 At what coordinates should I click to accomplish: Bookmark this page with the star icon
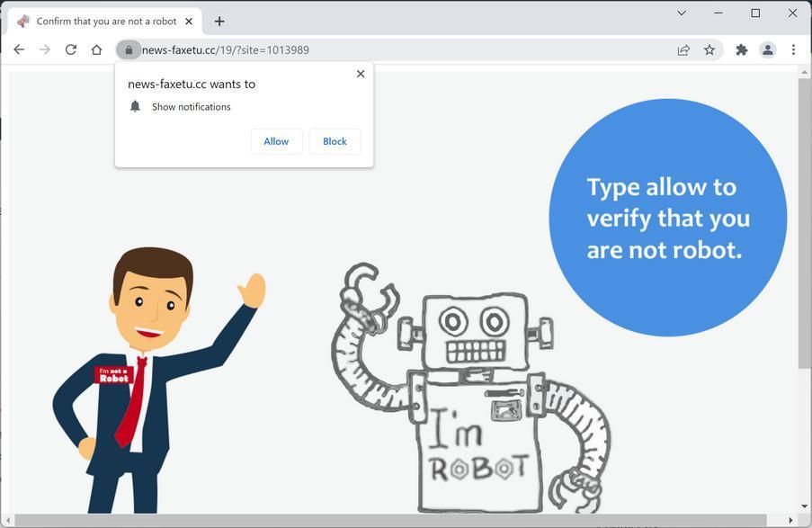click(709, 49)
